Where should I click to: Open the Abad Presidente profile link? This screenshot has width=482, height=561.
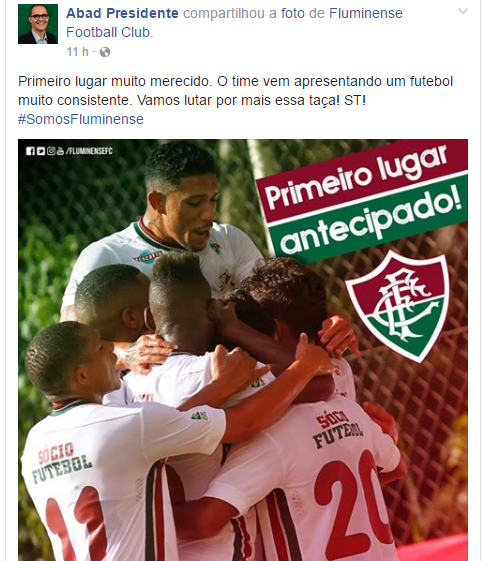[x=122, y=13]
